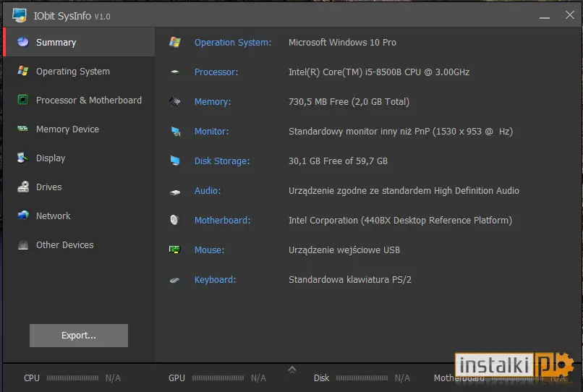
Task: Follow the Processor: link
Action: coord(216,72)
